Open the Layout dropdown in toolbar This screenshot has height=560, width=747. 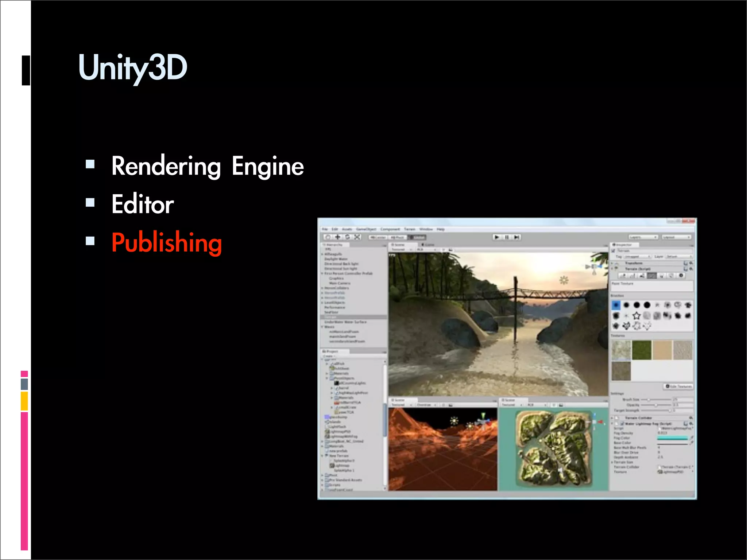[x=677, y=237]
